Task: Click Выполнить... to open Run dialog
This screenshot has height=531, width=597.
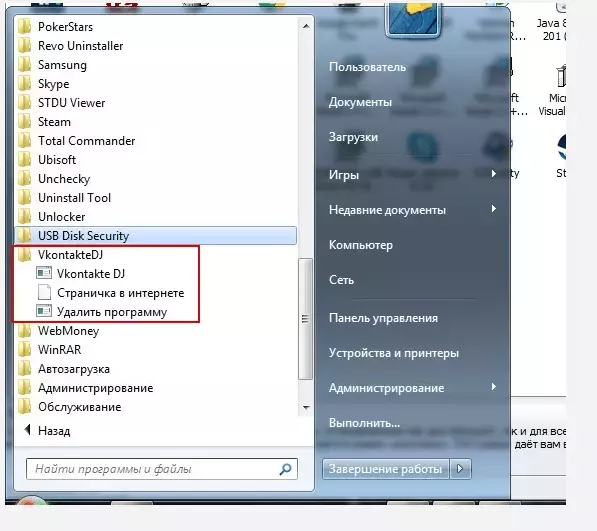Action: click(364, 423)
